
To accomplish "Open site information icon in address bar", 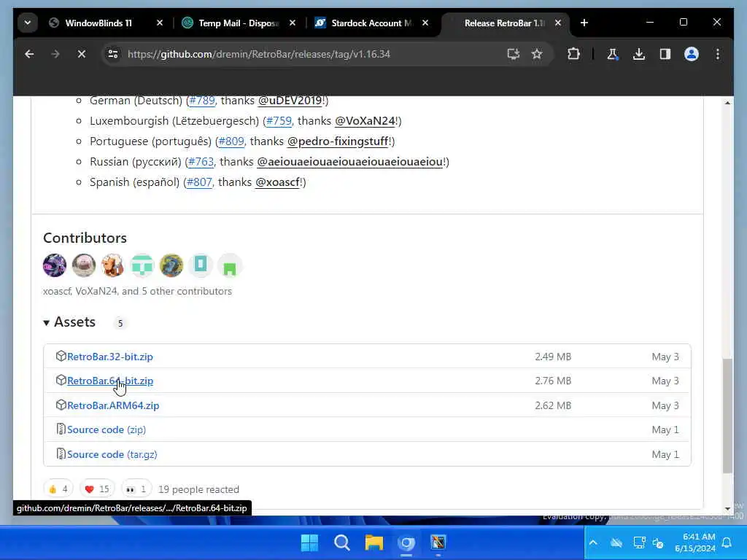I will tap(113, 54).
